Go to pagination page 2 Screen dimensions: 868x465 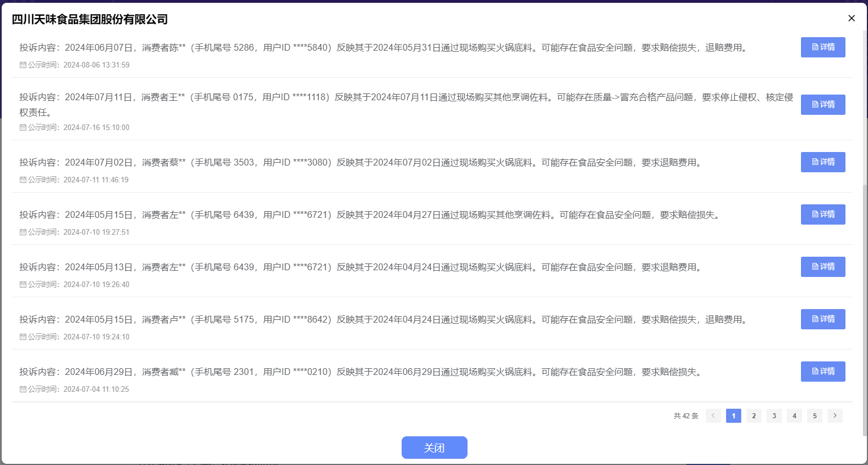754,415
